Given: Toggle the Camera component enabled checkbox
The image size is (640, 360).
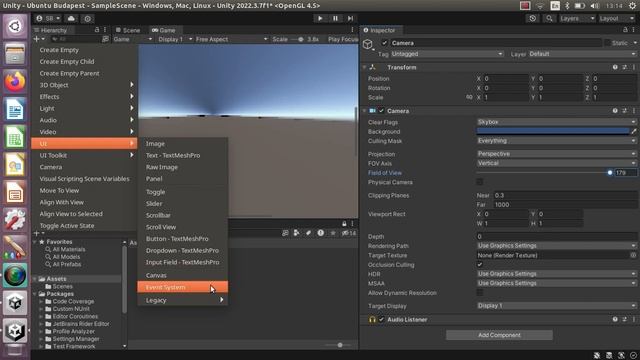Looking at the screenshot, I should pos(381,111).
